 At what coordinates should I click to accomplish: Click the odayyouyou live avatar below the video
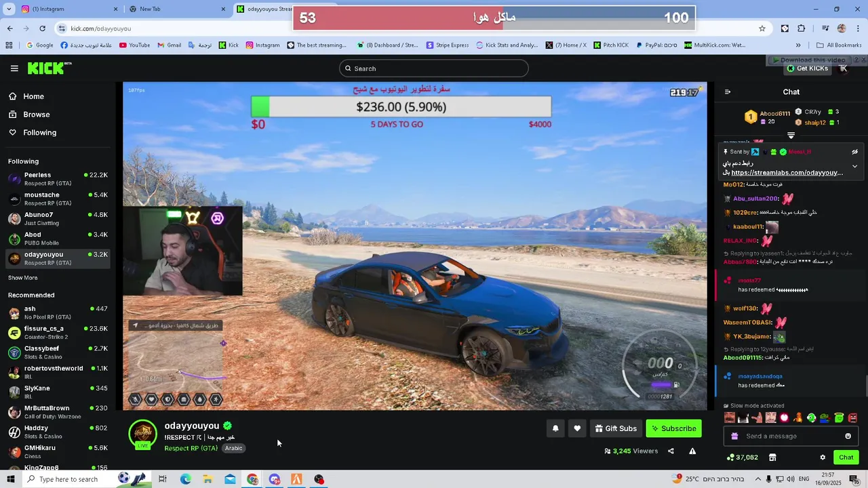[142, 434]
